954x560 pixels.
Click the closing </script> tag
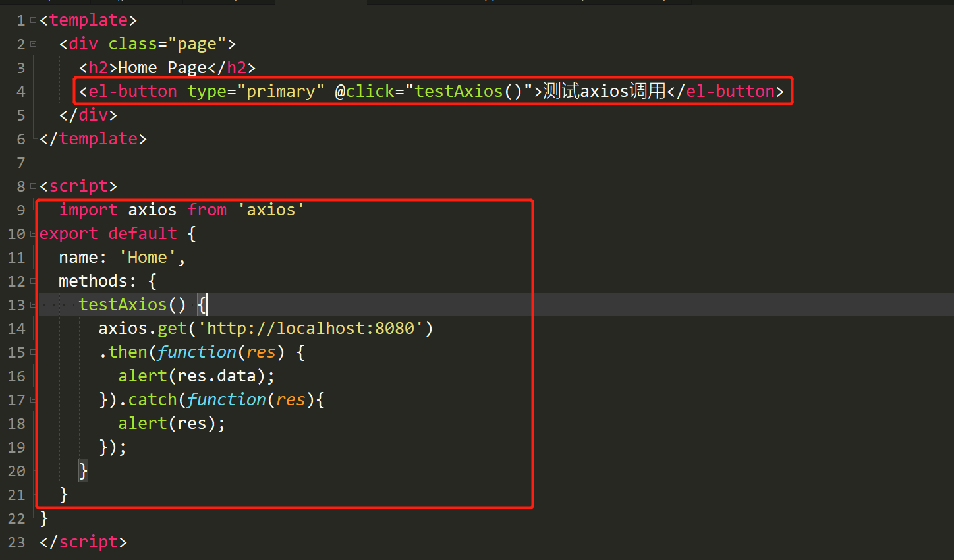coord(82,542)
